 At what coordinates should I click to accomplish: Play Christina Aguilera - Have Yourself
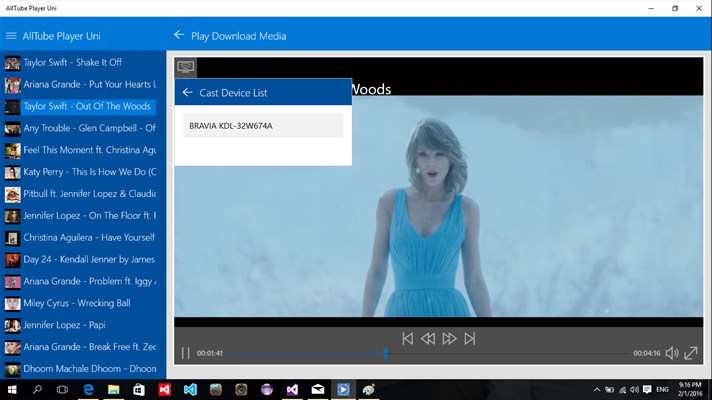[x=80, y=237]
